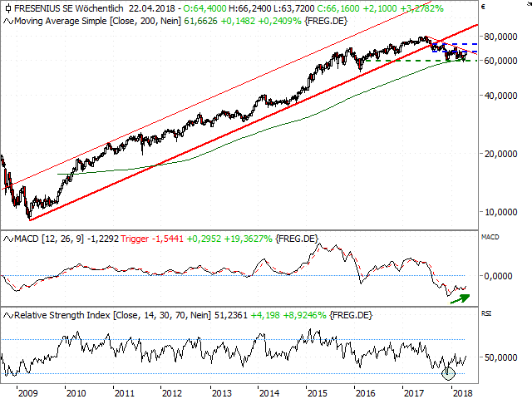
Task: Click the 2011 year label
Action: 125,393
